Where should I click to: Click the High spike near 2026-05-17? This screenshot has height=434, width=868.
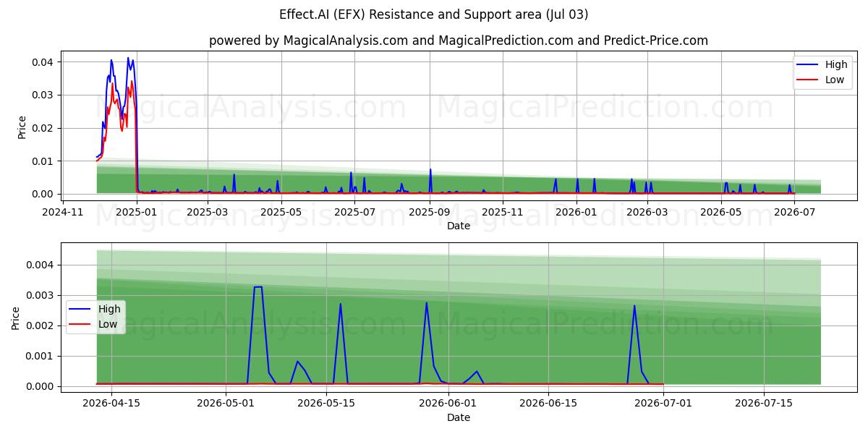point(341,304)
